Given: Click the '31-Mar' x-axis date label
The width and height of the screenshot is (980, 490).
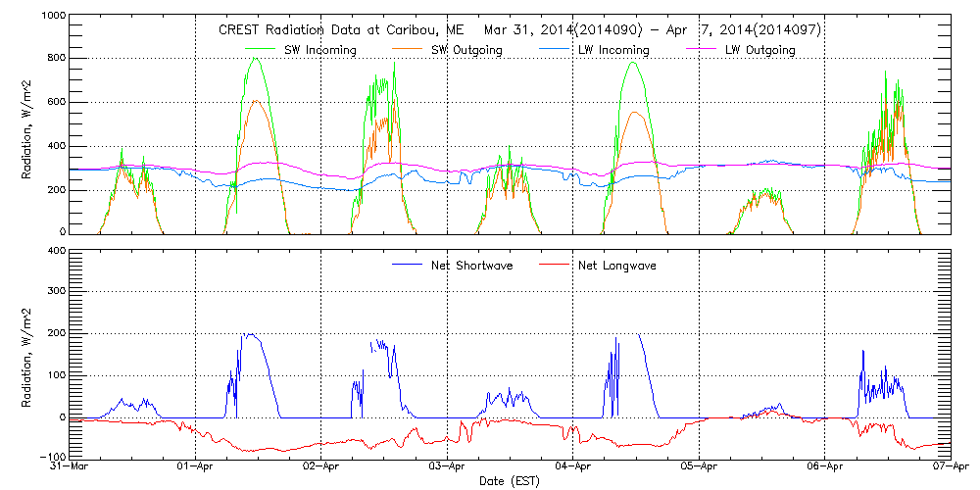Looking at the screenshot, I should [70, 468].
